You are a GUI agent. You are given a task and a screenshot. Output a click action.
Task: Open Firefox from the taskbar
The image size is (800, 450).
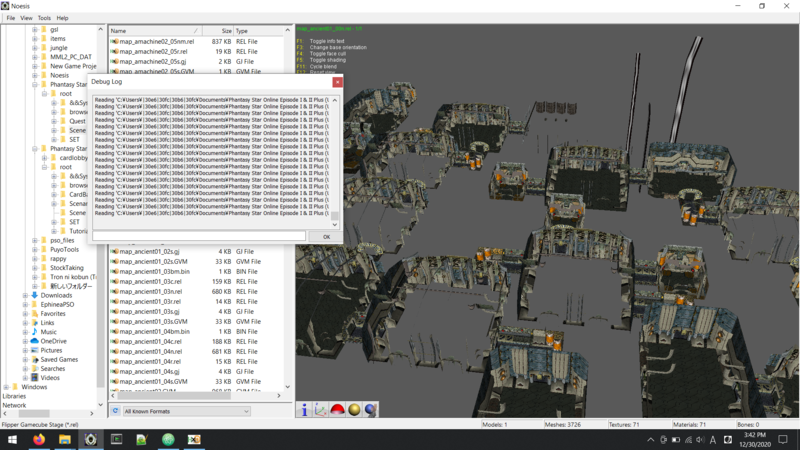[x=39, y=439]
